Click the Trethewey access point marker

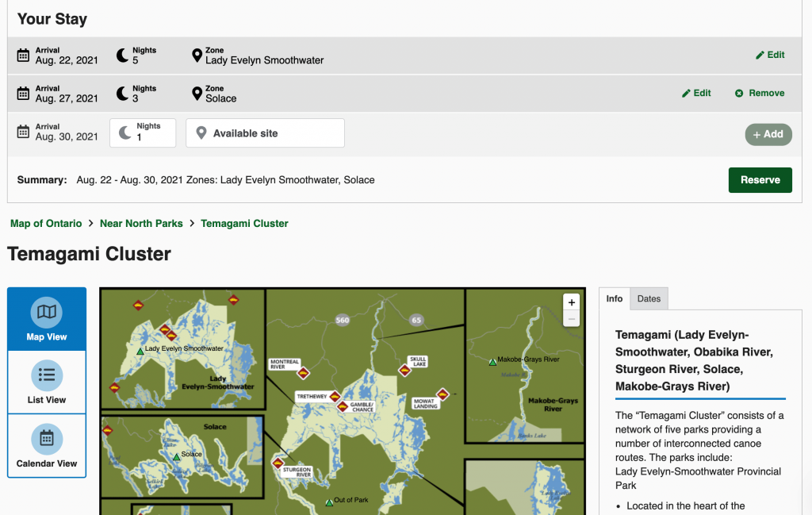click(335, 396)
